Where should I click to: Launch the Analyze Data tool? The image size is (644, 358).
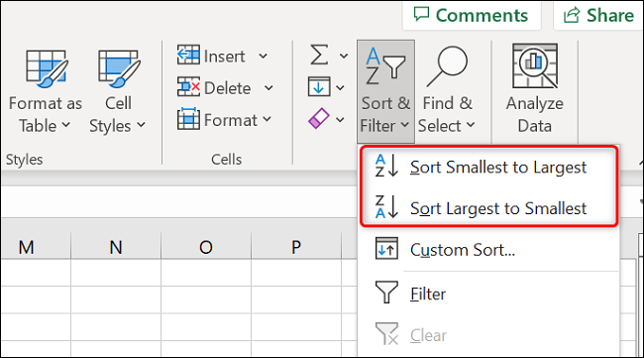pos(534,89)
